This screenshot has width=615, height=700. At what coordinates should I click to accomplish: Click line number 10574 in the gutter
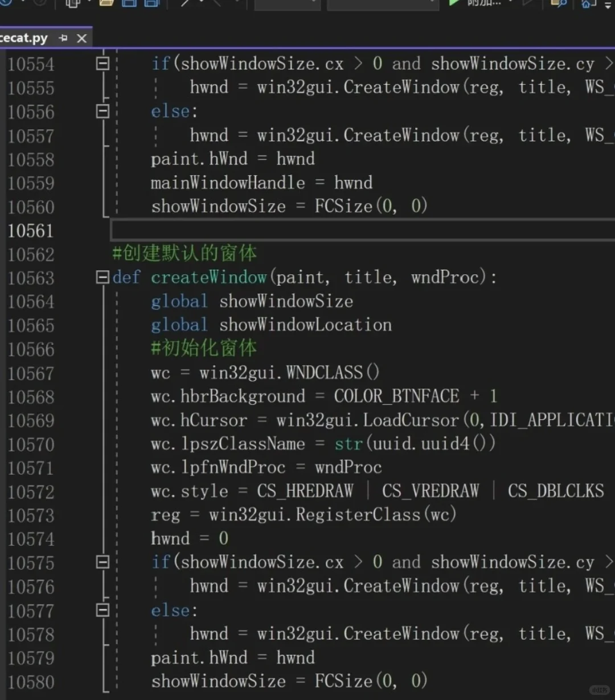click(x=31, y=539)
